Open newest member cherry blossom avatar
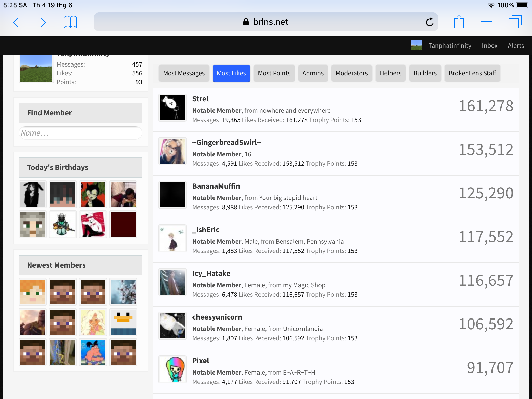 (x=123, y=292)
